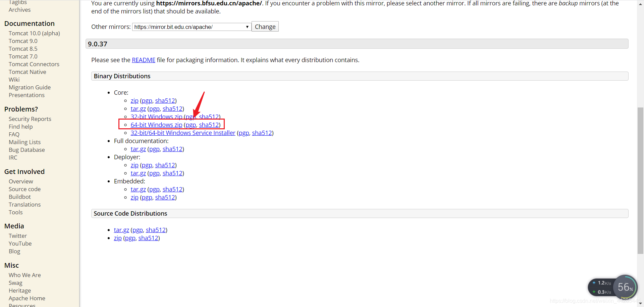The image size is (644, 307).
Task: Open sha512 for Windows Service Installer
Action: [x=262, y=133]
